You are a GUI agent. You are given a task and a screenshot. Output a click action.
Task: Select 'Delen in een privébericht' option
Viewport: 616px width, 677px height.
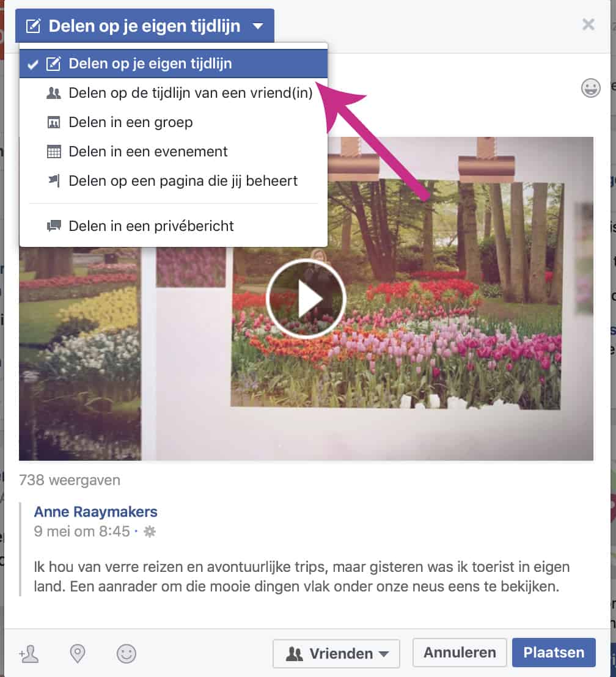174,226
